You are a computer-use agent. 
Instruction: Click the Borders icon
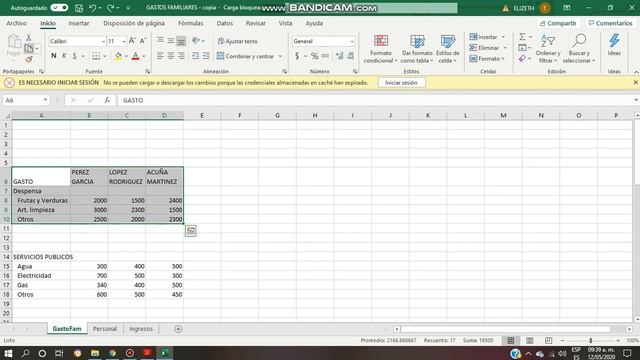(x=96, y=56)
